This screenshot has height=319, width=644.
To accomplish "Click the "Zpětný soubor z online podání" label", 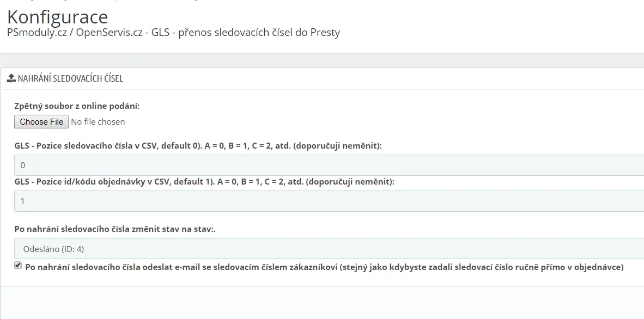I will point(77,106).
